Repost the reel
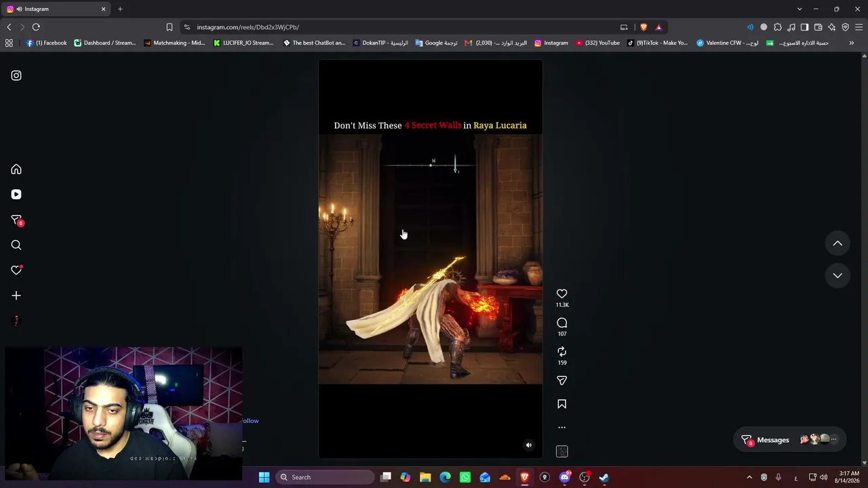Screen dimensions: 868x488 (x=561, y=352)
